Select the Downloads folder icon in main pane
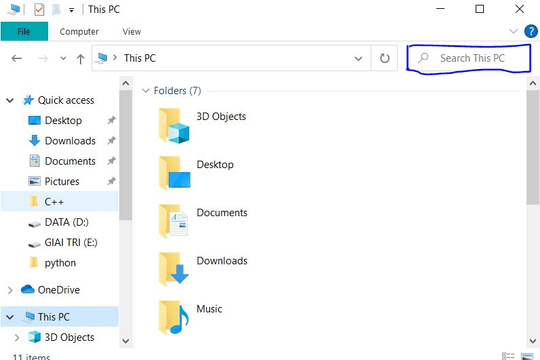Image resolution: width=540 pixels, height=360 pixels. (174, 269)
